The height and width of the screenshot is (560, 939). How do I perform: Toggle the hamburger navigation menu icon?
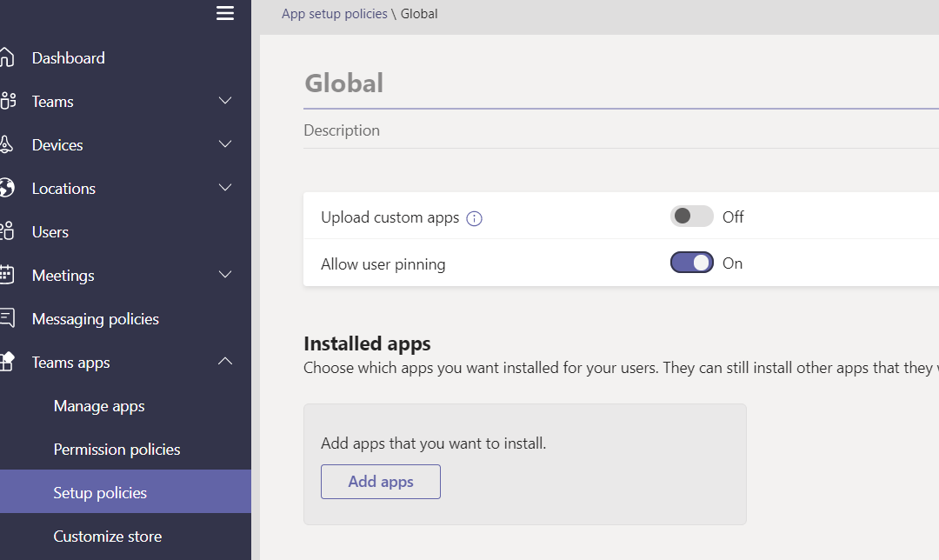[x=225, y=13]
